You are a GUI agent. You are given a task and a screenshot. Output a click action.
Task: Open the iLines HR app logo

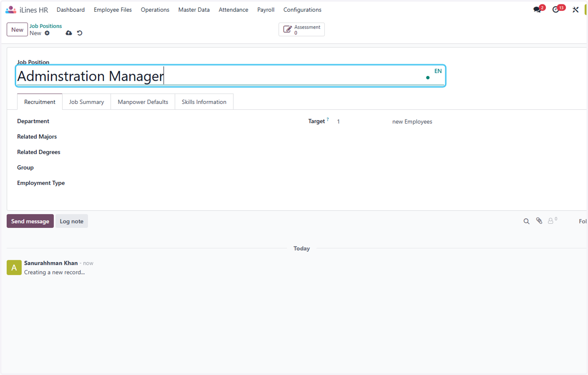[x=11, y=10]
